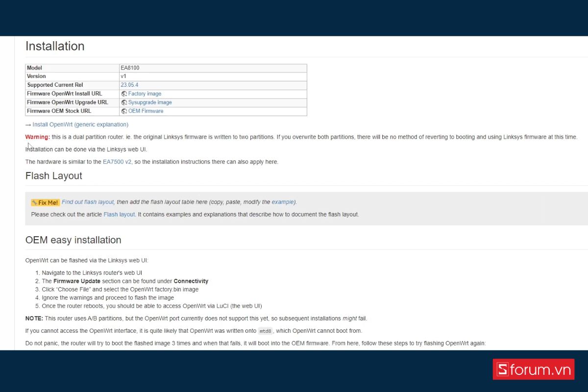This screenshot has height=392, width=588.
Task: Click the Firmware OEM Stock URL label
Action: [59, 111]
